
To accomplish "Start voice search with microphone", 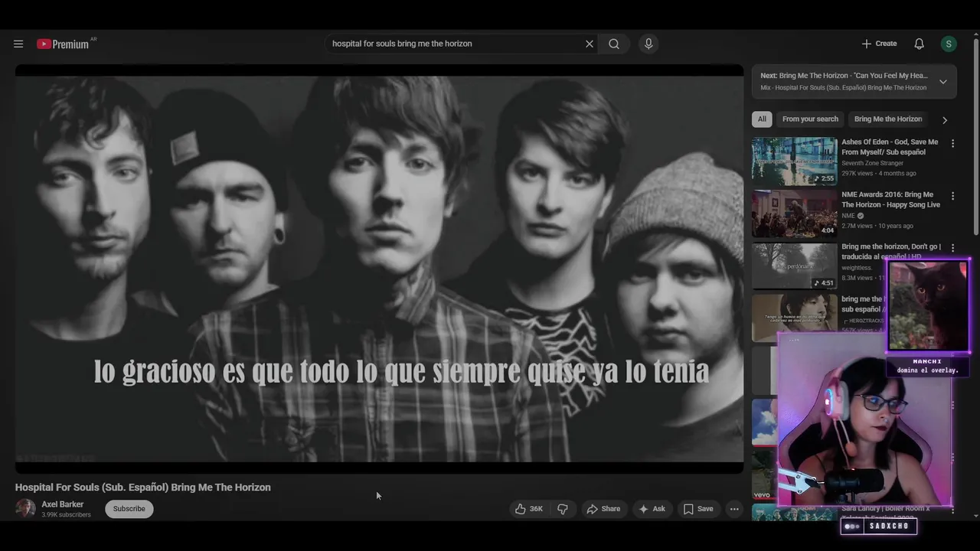I will [x=648, y=44].
